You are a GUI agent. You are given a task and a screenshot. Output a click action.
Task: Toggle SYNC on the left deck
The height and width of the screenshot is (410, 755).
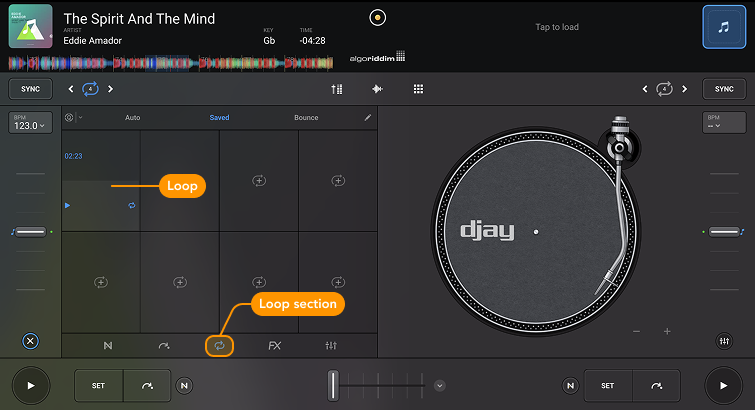30,89
